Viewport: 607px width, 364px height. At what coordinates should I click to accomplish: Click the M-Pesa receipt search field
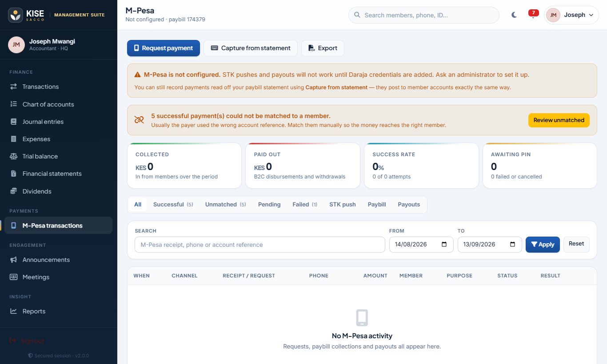pyautogui.click(x=260, y=245)
